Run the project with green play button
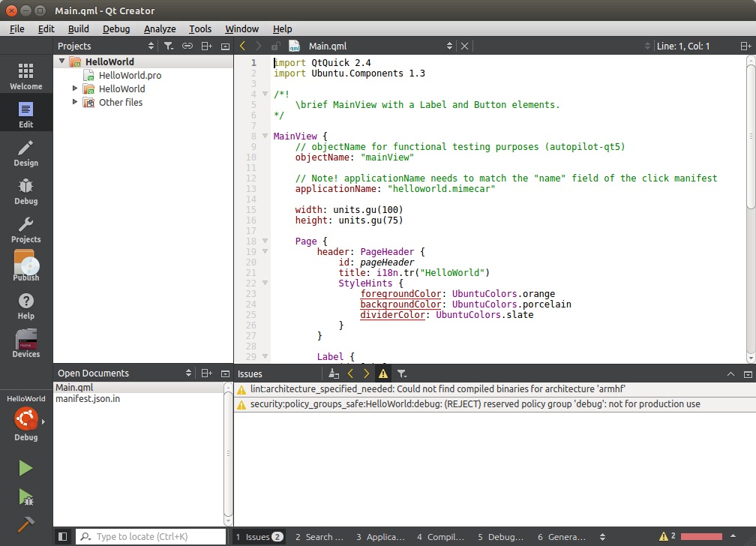756x546 pixels. (25, 468)
